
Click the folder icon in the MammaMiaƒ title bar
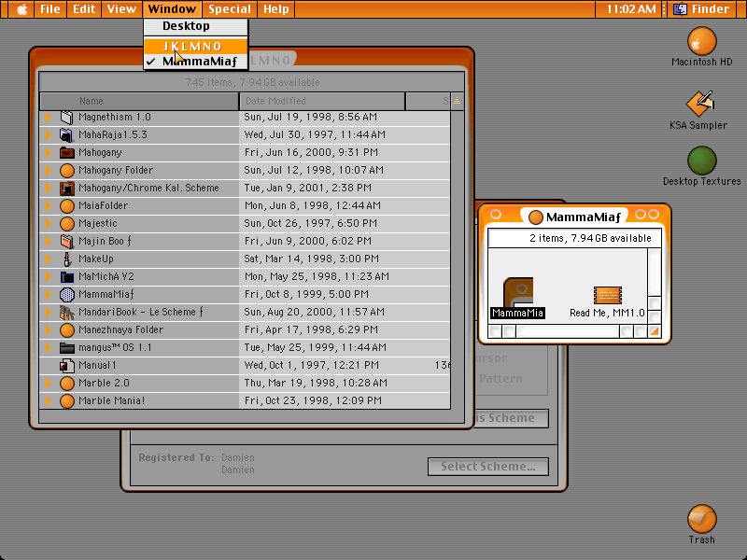pyautogui.click(x=535, y=217)
